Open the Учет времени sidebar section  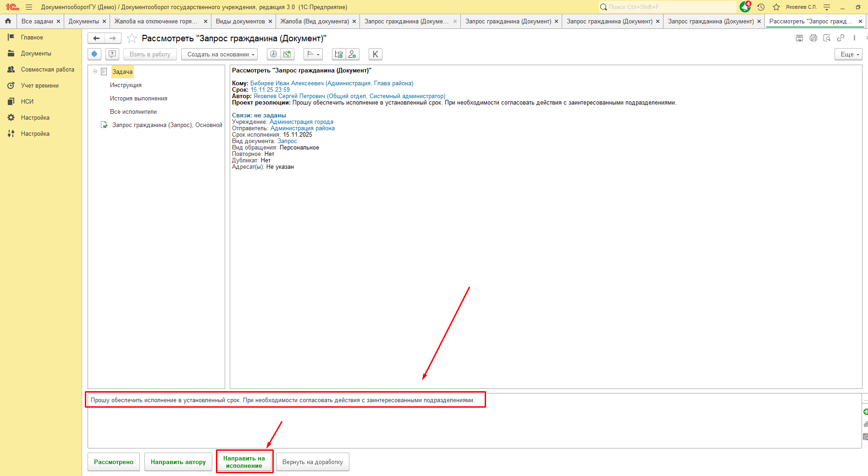(x=39, y=86)
